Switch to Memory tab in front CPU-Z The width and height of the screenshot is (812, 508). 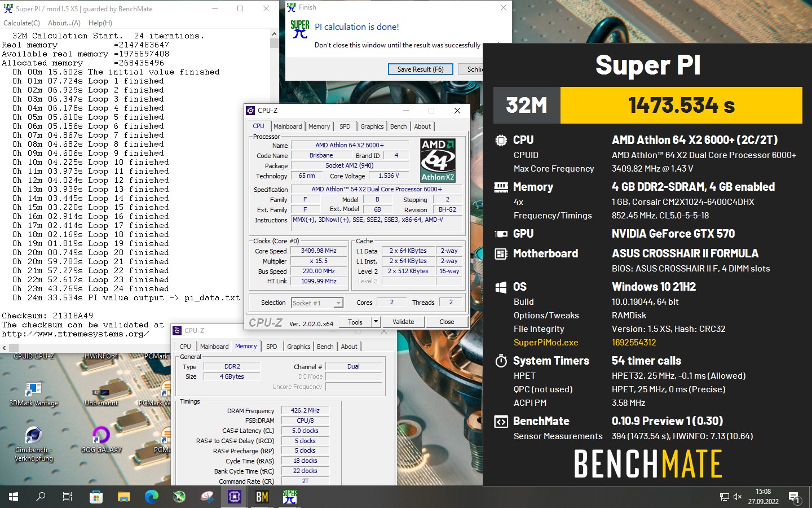point(319,126)
